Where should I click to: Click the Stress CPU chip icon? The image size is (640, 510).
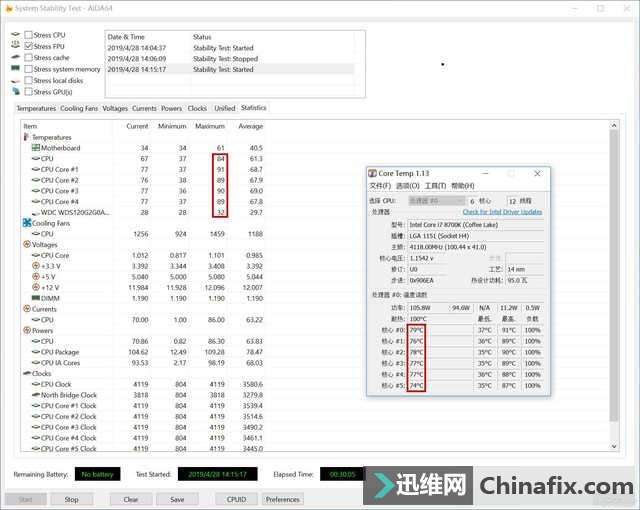pyautogui.click(x=16, y=34)
